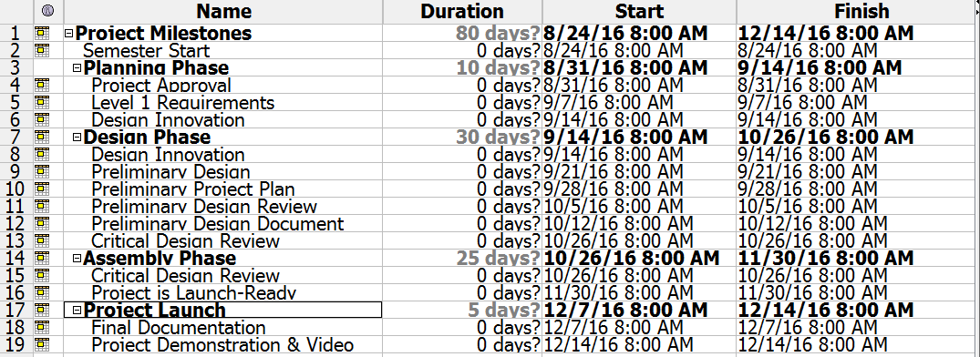Collapse the Project Launch group
This screenshot has height=357, width=980.
[77, 311]
